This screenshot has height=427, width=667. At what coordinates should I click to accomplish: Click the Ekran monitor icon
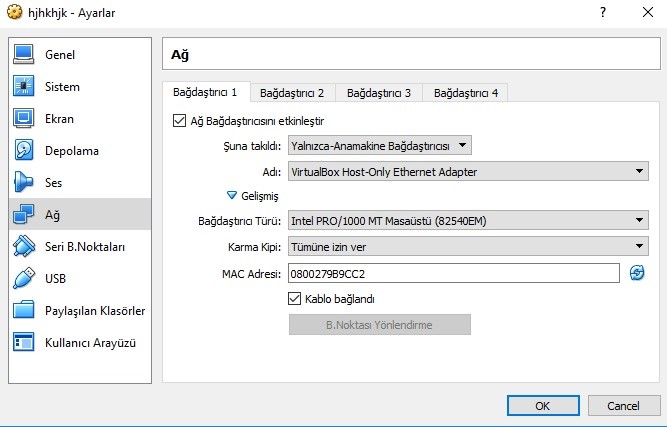coord(25,119)
